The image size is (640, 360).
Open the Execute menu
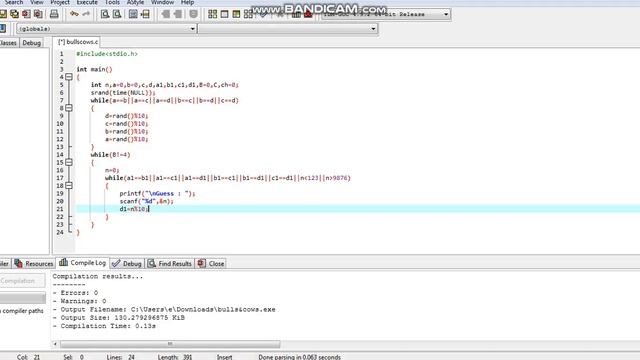click(87, 2)
